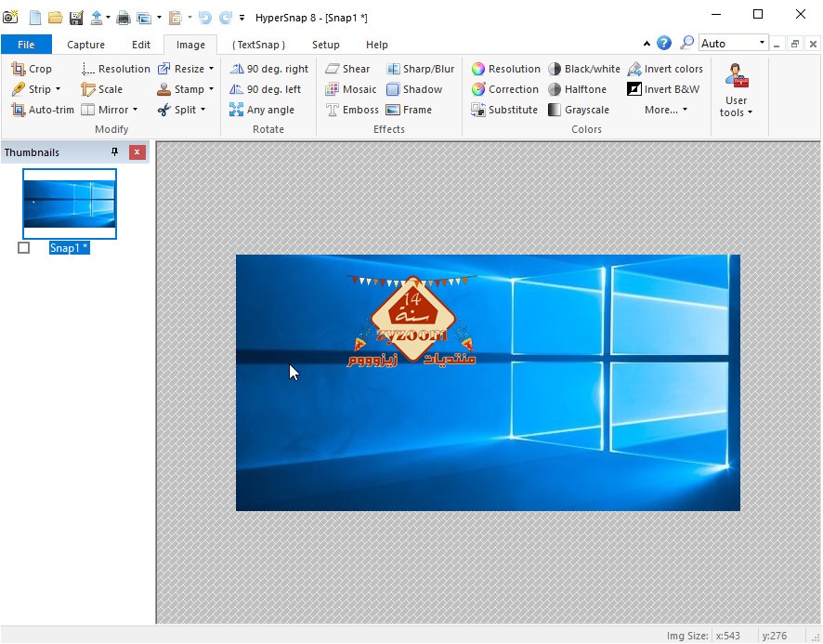Screen dimensions: 823x644
Task: Click the magnifier zoom icon
Action: 686,43
